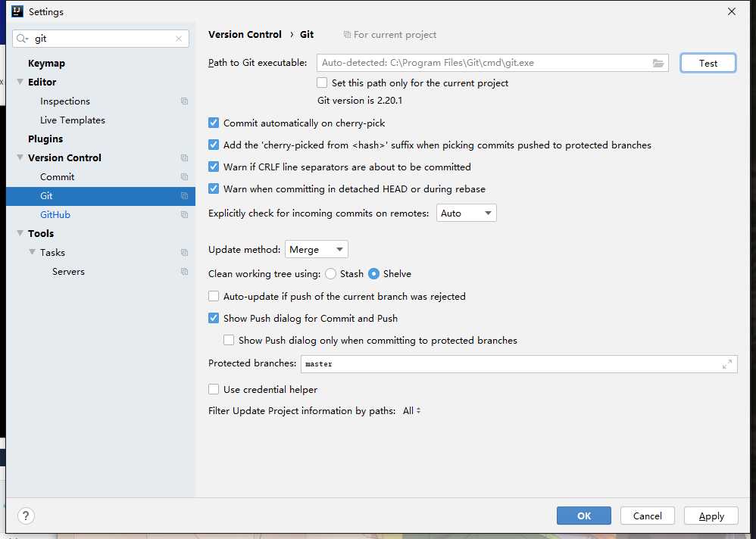The width and height of the screenshot is (756, 539).
Task: Uncheck Show Push dialog for Commit and Push
Action: [214, 319]
